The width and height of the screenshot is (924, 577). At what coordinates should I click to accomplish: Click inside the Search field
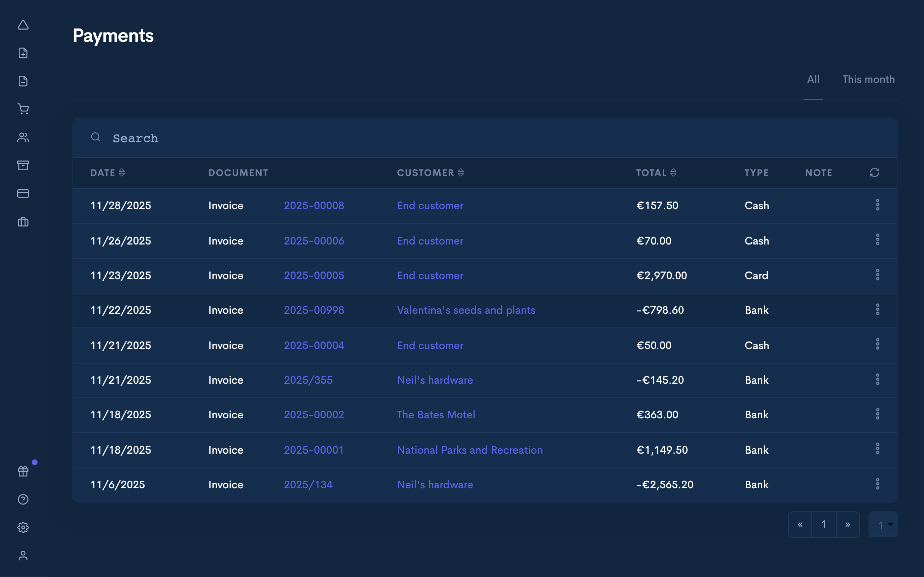coord(267,138)
